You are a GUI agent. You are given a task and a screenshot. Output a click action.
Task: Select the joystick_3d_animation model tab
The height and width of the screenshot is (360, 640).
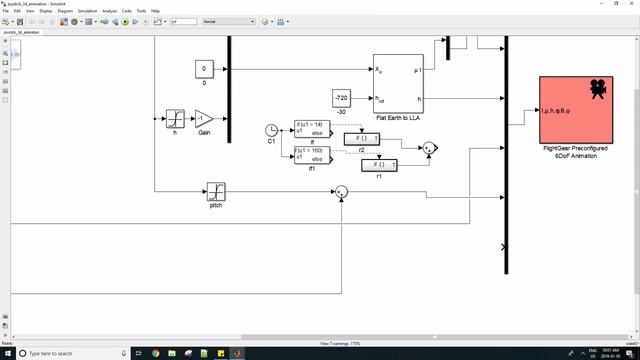21,32
